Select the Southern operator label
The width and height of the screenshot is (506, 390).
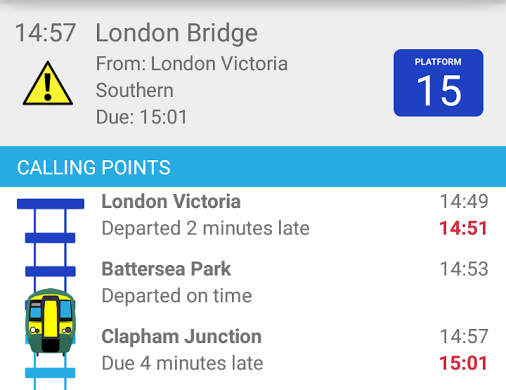click(x=134, y=90)
